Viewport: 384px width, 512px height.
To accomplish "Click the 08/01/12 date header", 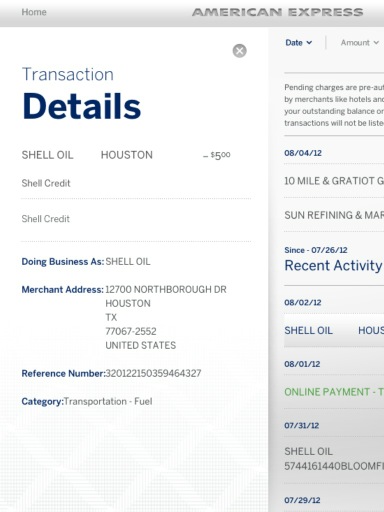I will pos(302,364).
